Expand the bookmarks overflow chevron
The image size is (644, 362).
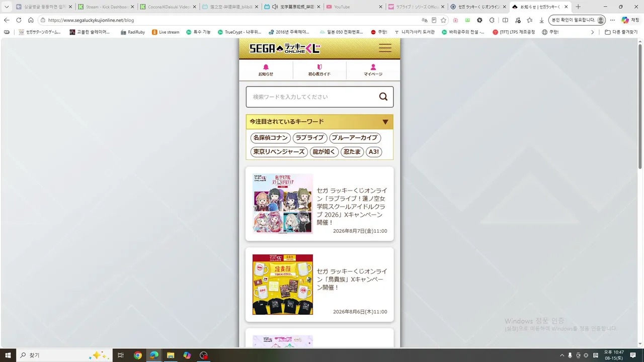coord(592,32)
